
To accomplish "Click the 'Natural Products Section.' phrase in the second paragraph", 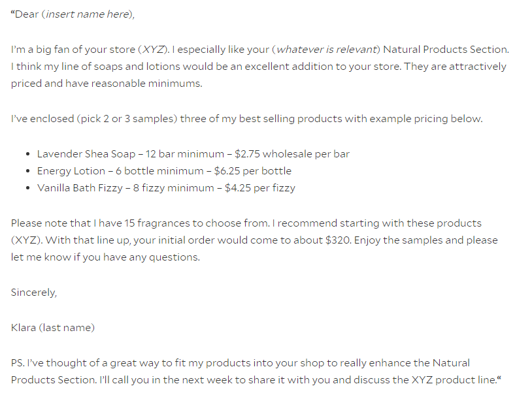I will click(x=446, y=50).
